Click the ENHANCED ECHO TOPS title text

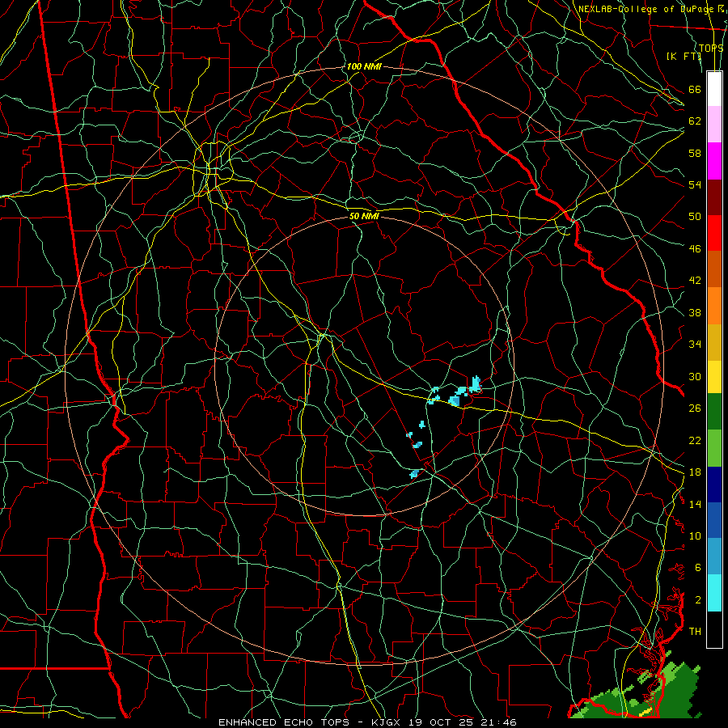click(x=284, y=722)
